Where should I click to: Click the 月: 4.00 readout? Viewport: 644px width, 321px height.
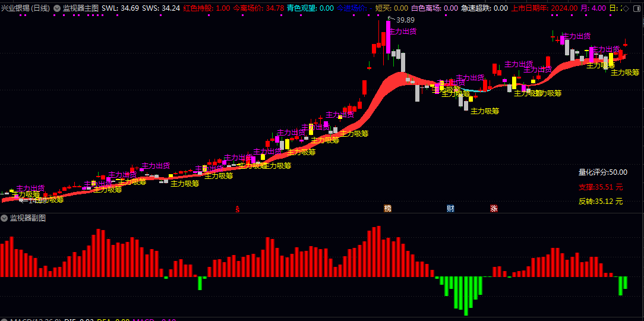(593, 8)
